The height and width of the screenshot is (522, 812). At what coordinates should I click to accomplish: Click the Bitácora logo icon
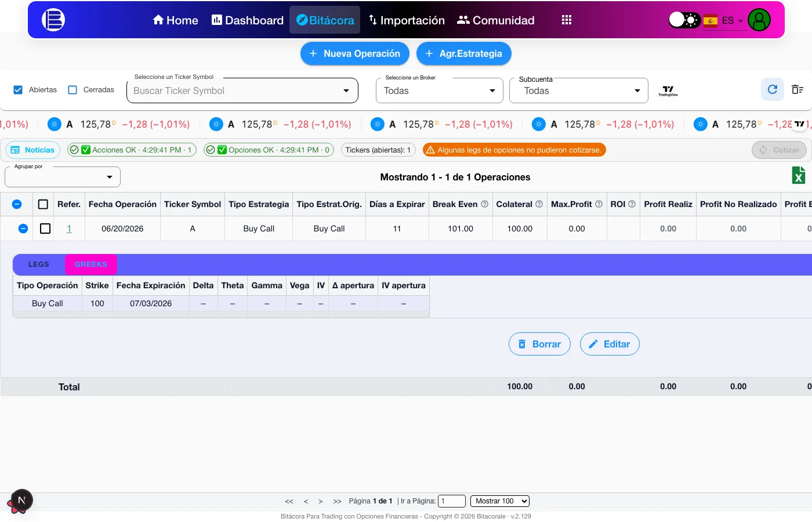pos(53,20)
